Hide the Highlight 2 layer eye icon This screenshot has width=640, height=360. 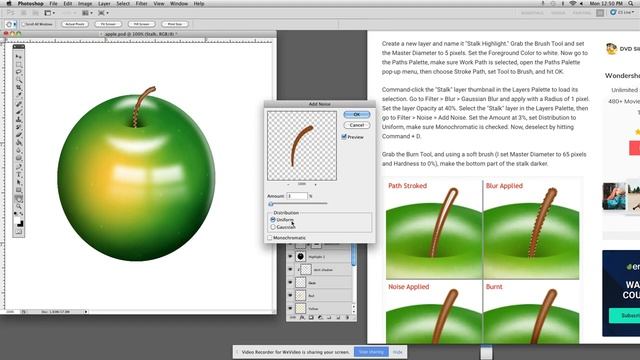pos(290,257)
